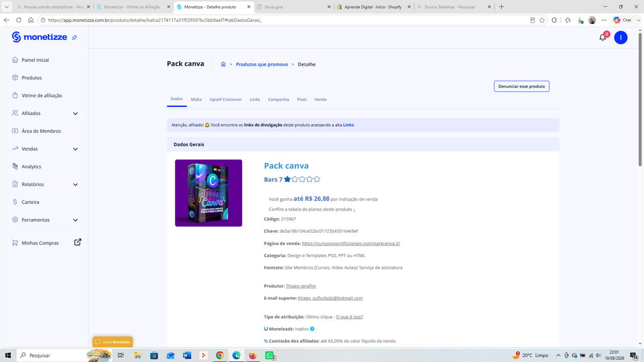The height and width of the screenshot is (362, 644).
Task: Open the tab search dropdown at tab strip start
Action: [x=5, y=7]
